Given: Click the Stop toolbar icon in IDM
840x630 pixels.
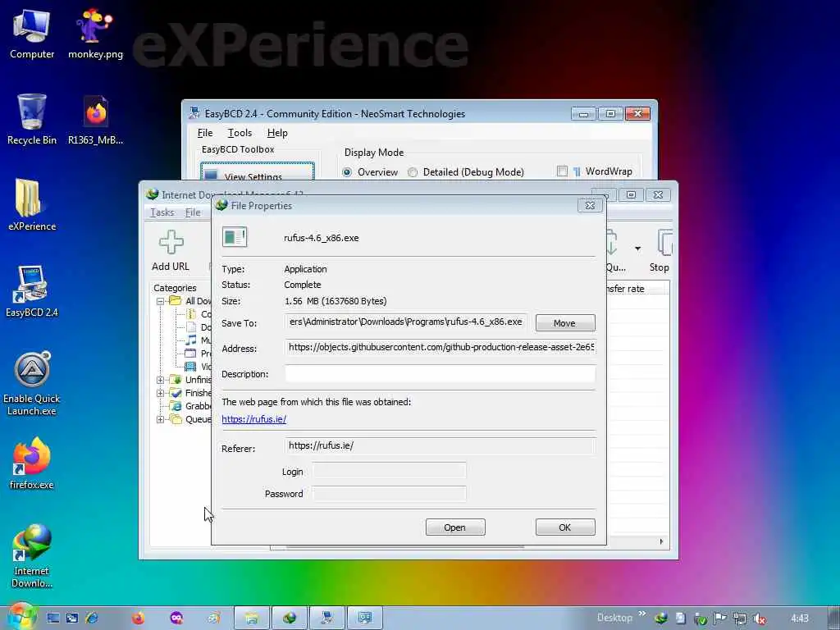Looking at the screenshot, I should pyautogui.click(x=660, y=250).
